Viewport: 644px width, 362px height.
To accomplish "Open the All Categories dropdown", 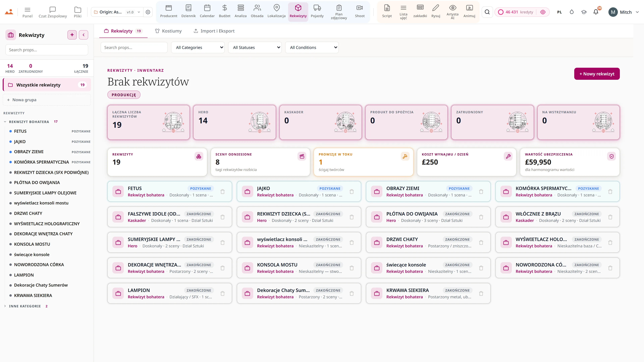I will (x=198, y=47).
